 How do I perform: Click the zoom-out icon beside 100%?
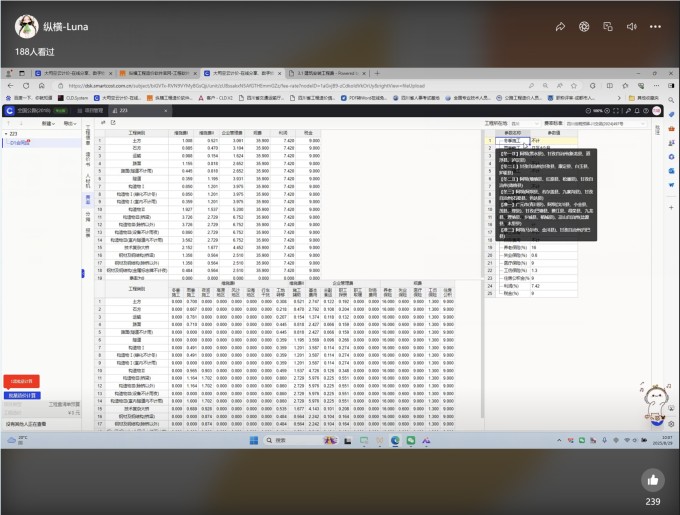588,110
